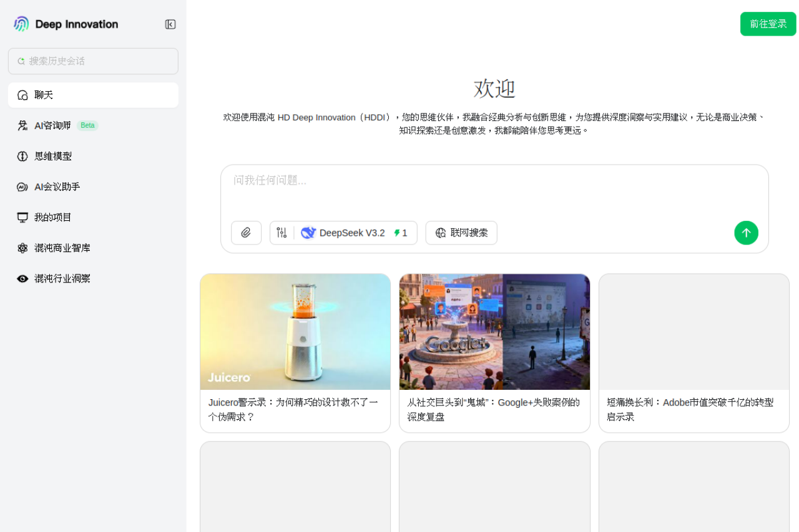Open 混沌行业洞察 in the sidebar
This screenshot has width=799, height=532.
pyautogui.click(x=93, y=279)
